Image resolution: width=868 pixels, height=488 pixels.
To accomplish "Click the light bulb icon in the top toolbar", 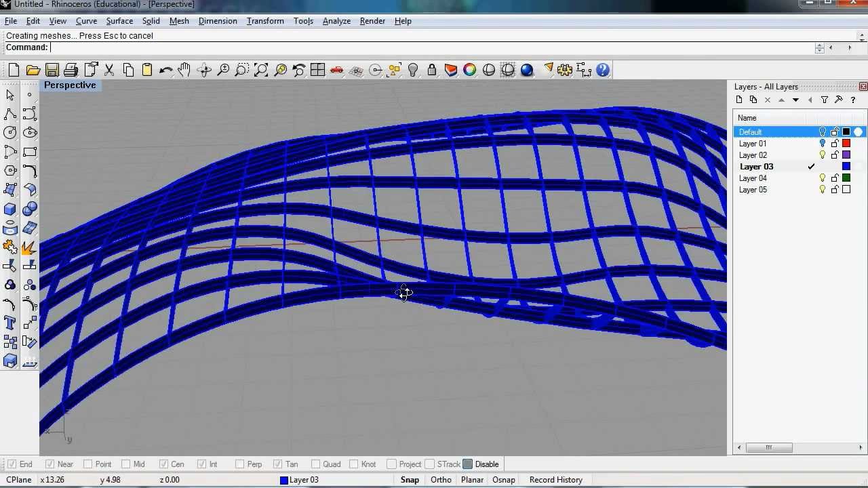I will (x=413, y=70).
